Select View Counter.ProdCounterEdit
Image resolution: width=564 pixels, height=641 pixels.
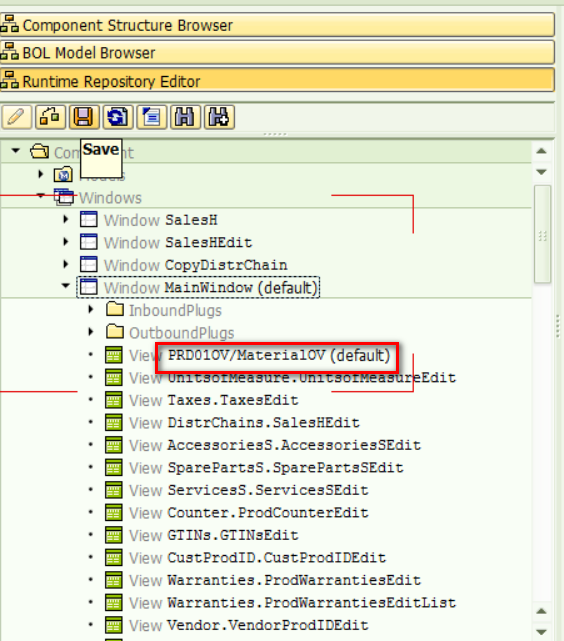coord(249,513)
